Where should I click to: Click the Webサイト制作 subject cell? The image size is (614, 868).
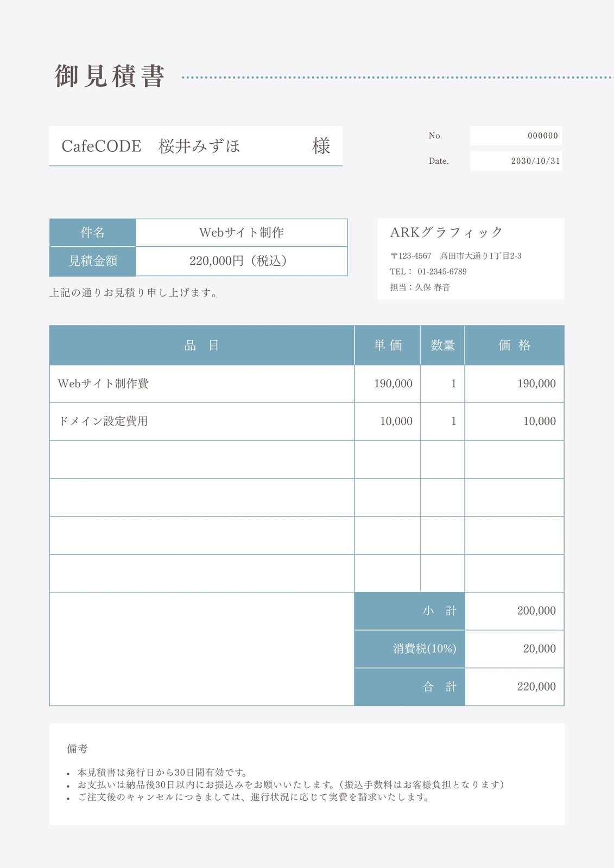[x=242, y=233]
